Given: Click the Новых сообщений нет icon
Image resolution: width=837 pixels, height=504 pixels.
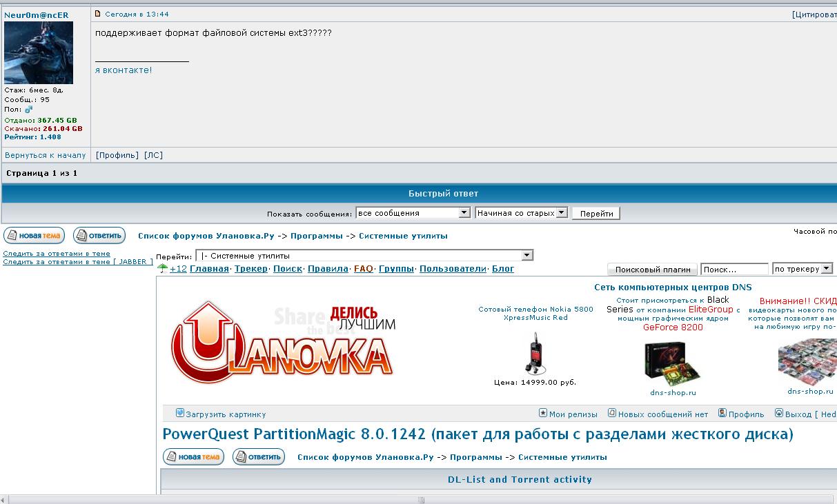Looking at the screenshot, I should (x=612, y=413).
